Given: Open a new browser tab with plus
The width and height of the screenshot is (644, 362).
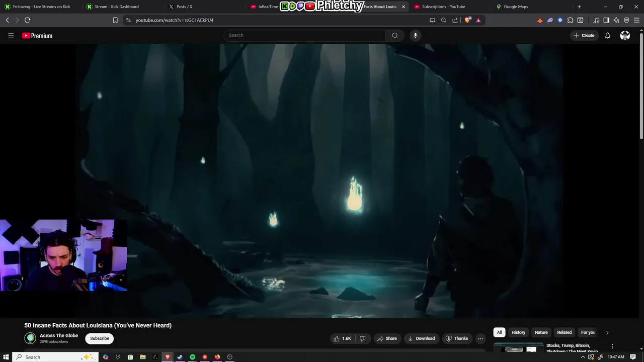Looking at the screenshot, I should [579, 7].
